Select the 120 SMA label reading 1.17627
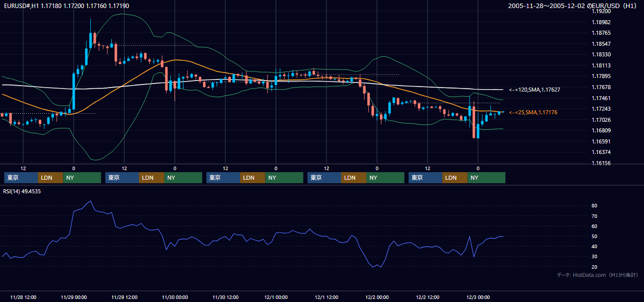 [x=535, y=90]
